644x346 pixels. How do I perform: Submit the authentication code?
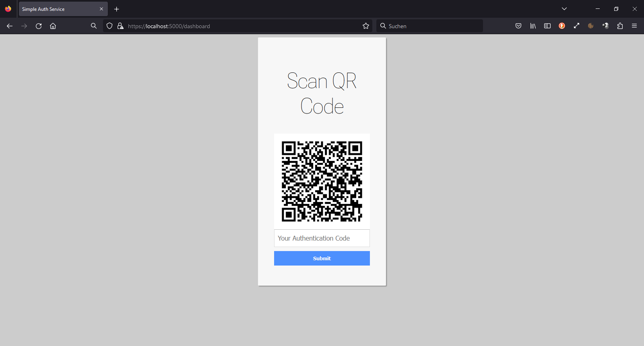322,258
